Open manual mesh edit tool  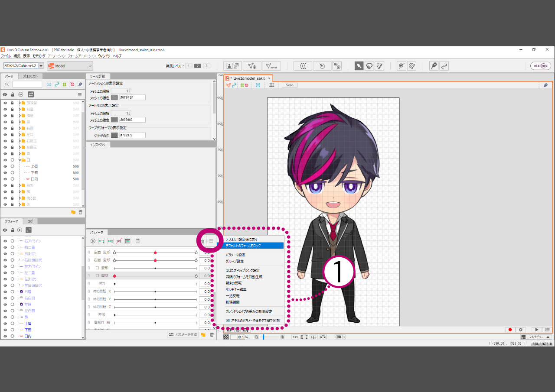point(252,66)
